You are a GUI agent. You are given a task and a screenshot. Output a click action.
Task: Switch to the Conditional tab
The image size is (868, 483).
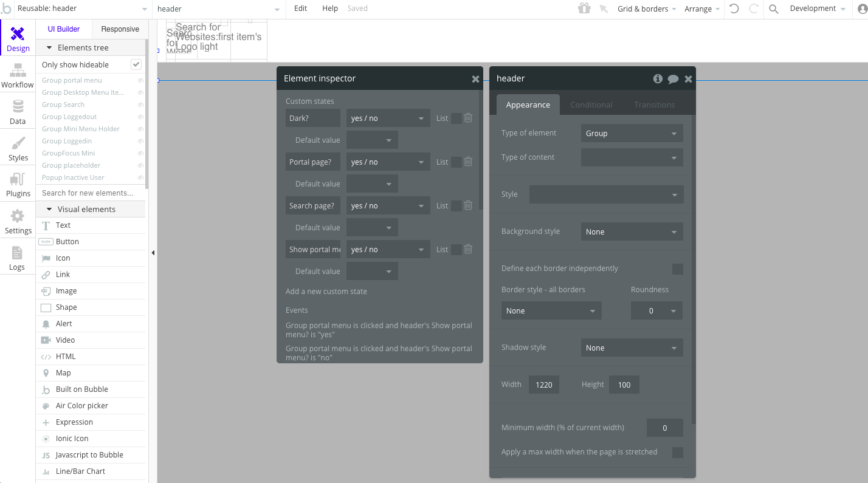click(x=591, y=104)
